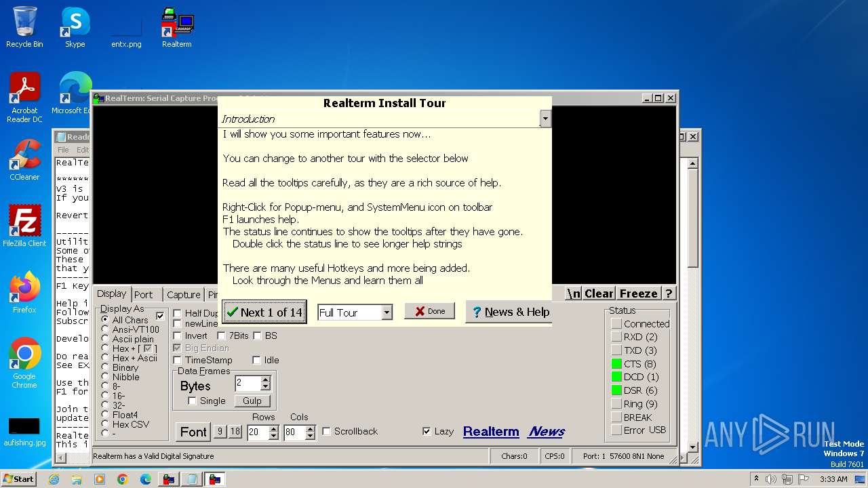Viewport: 868px width, 488px height.
Task: Select Ansi-VT100 display mode
Action: (105, 329)
